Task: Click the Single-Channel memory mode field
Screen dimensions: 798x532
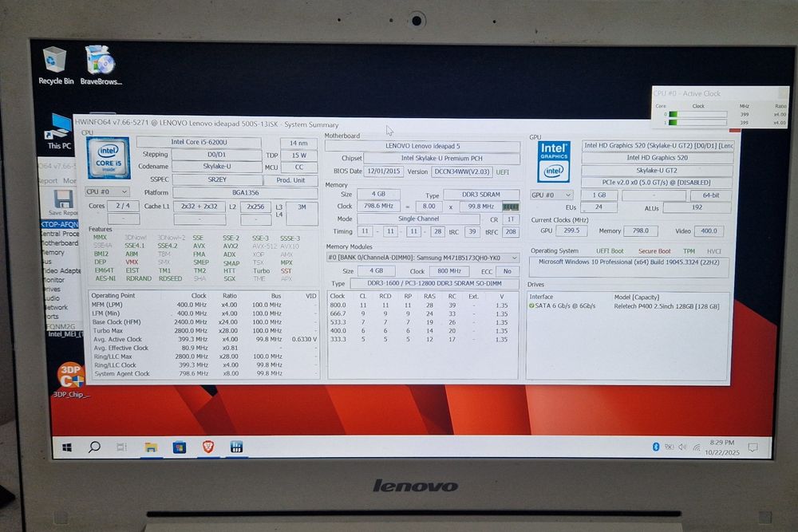Action: 418,219
